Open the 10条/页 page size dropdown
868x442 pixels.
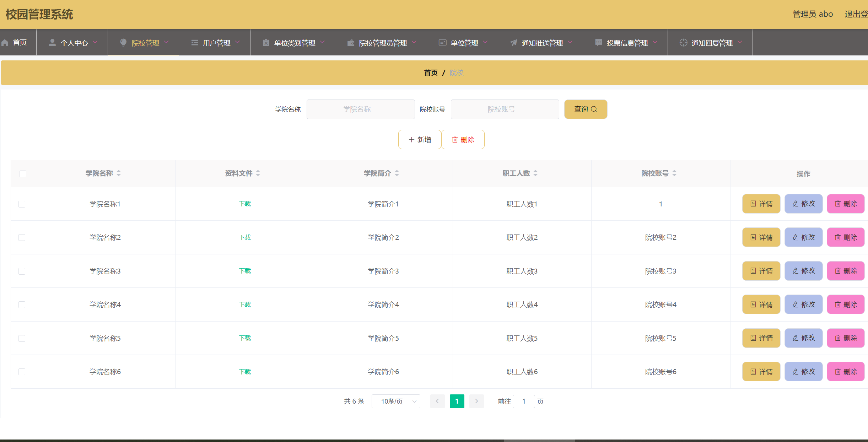click(x=396, y=401)
